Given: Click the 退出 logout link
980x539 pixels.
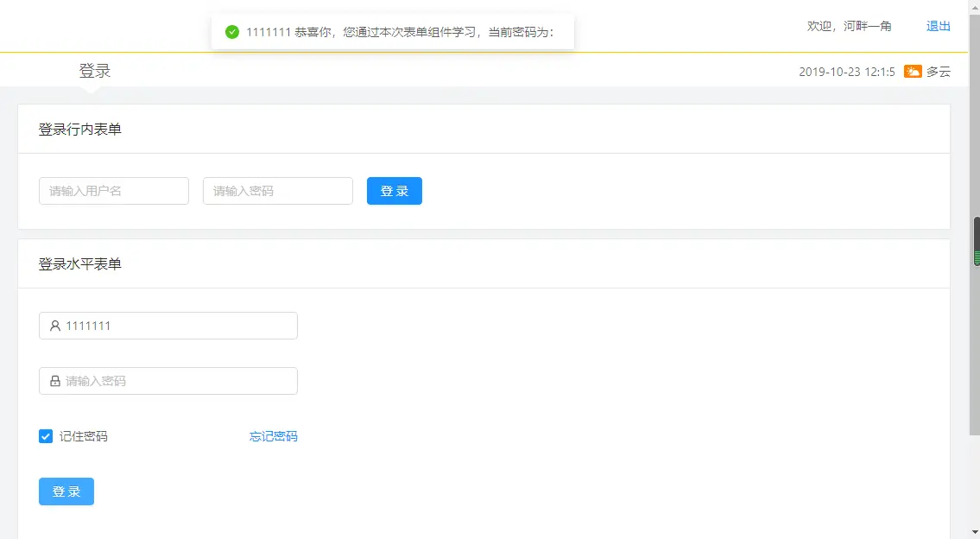Looking at the screenshot, I should click(x=939, y=26).
